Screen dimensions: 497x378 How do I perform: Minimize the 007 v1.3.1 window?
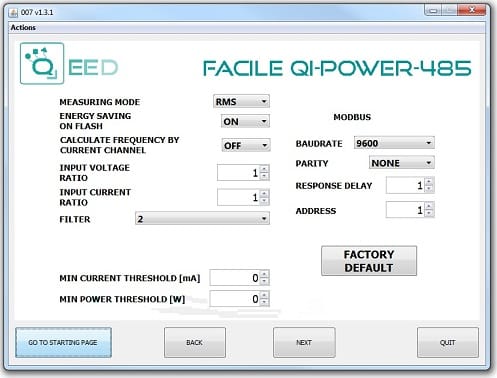(x=433, y=10)
